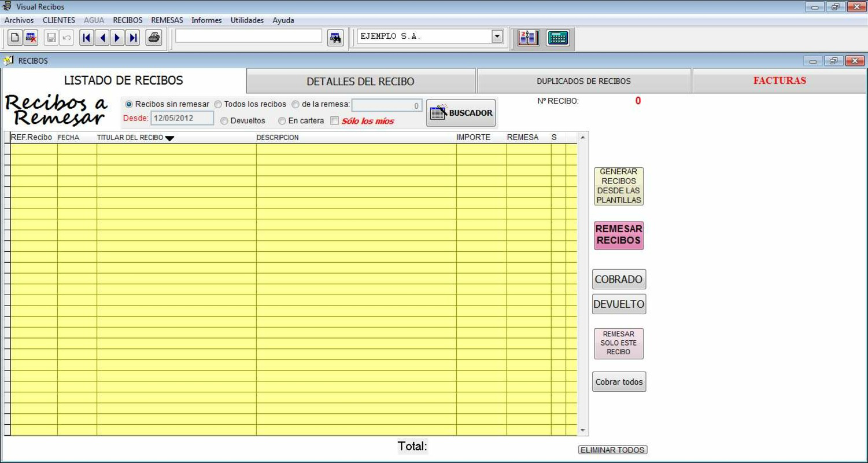Open the CLIENTES menu
Screen dimensions: 868x463
[x=59, y=20]
